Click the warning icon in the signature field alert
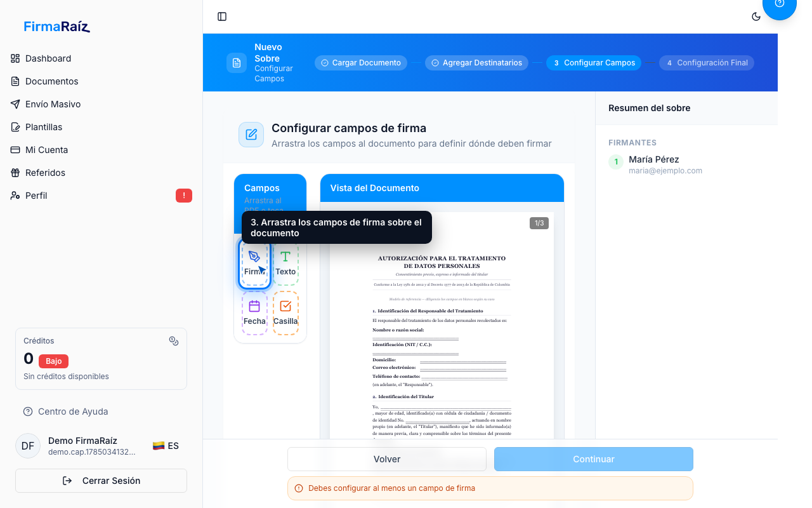 pyautogui.click(x=299, y=488)
